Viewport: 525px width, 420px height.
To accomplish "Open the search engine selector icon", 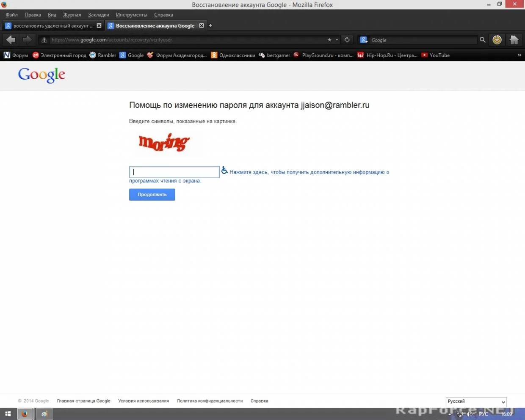I will 364,40.
